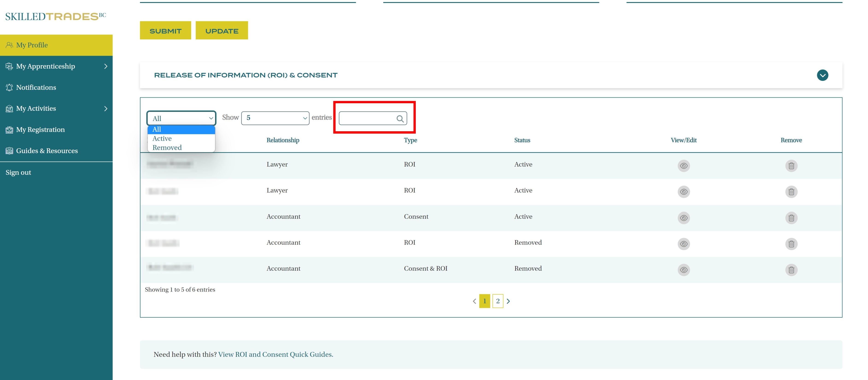Go to next page arrow

tap(508, 301)
